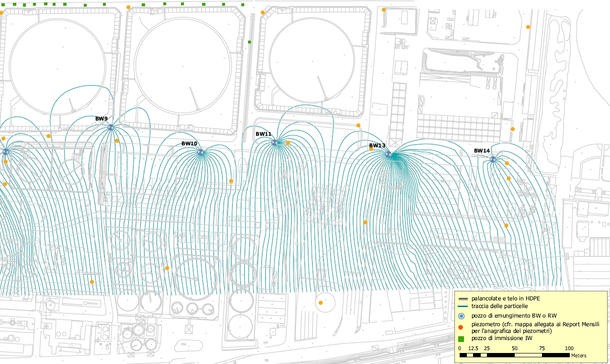Select piezometer inside the small bottom circular tank
Screen dimensions: 610x364
[320, 303]
